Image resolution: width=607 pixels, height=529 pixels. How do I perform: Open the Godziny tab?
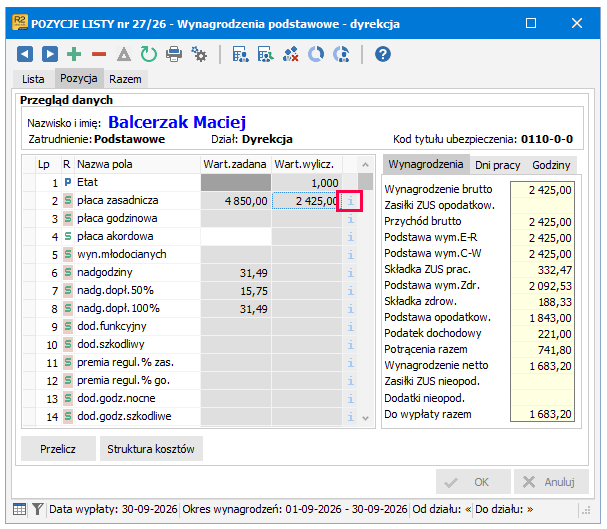point(551,165)
